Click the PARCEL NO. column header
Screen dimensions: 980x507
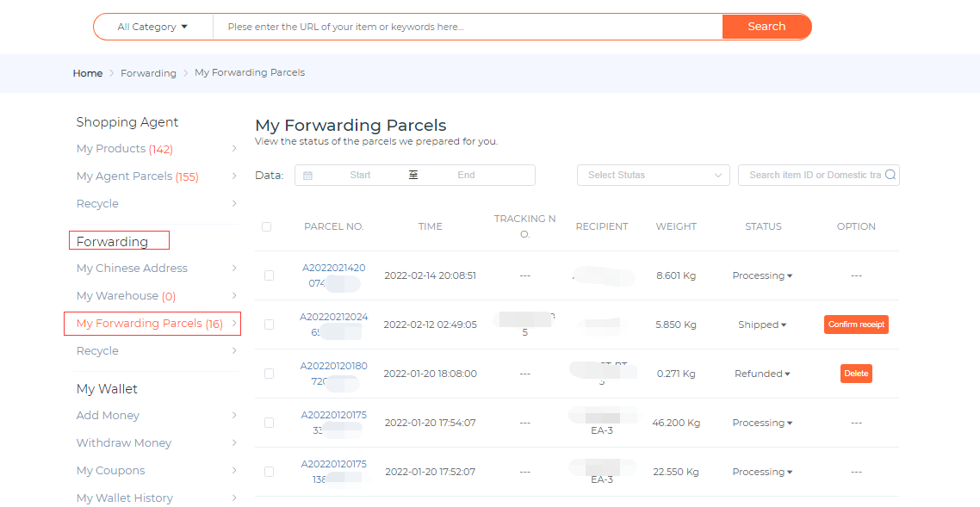tap(334, 226)
